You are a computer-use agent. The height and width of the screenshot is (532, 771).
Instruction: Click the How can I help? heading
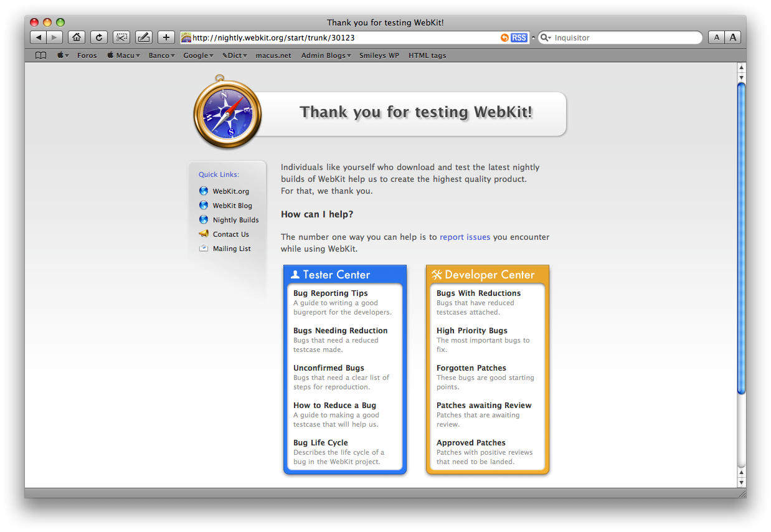click(317, 214)
